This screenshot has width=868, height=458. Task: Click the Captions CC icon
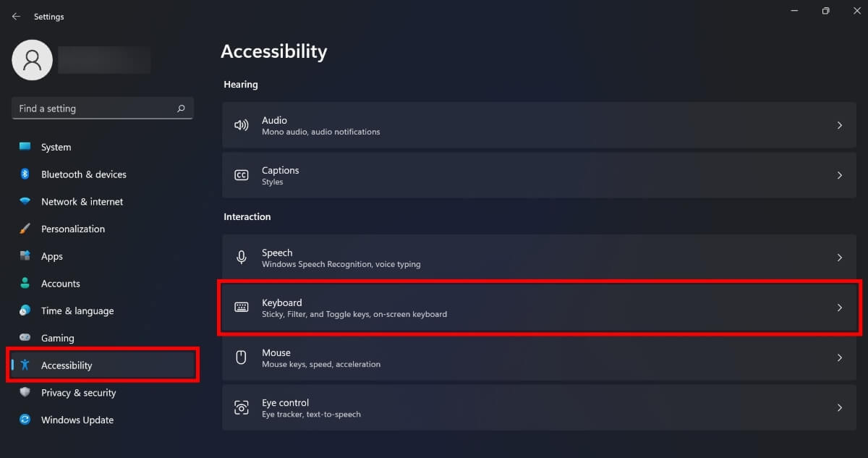coord(242,175)
